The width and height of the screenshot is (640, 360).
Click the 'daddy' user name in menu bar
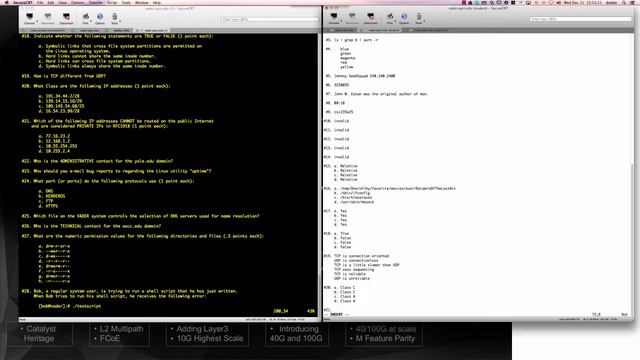[x=611, y=2]
